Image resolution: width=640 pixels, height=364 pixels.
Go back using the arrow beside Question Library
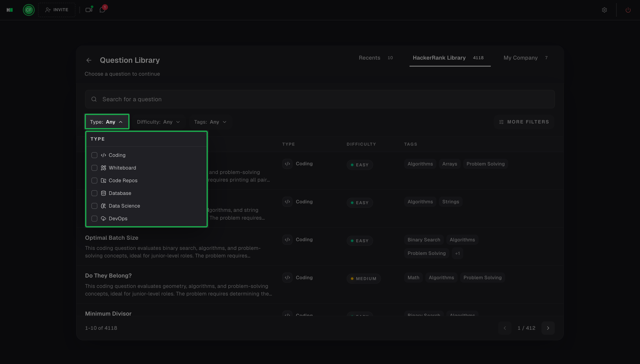point(89,60)
